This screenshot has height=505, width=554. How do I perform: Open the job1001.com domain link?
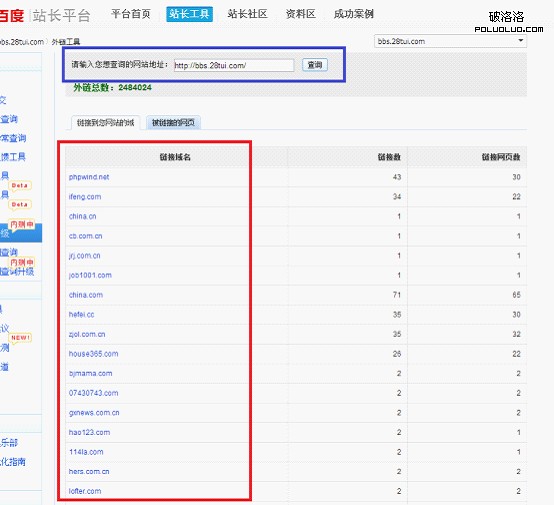[90, 275]
